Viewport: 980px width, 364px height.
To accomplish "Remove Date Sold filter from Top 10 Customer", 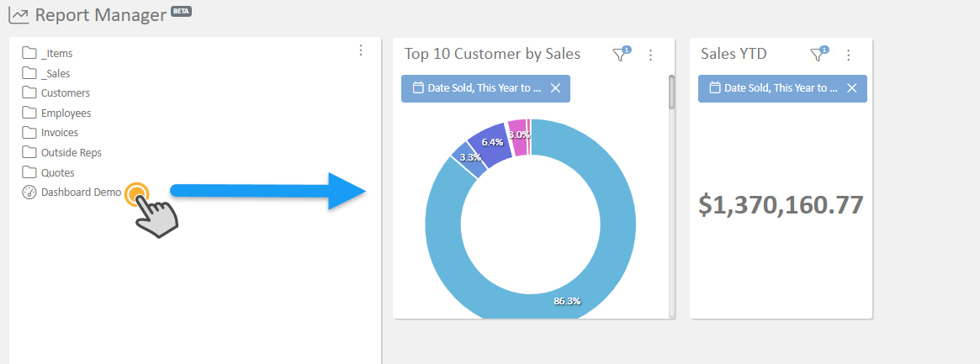I will tap(555, 88).
